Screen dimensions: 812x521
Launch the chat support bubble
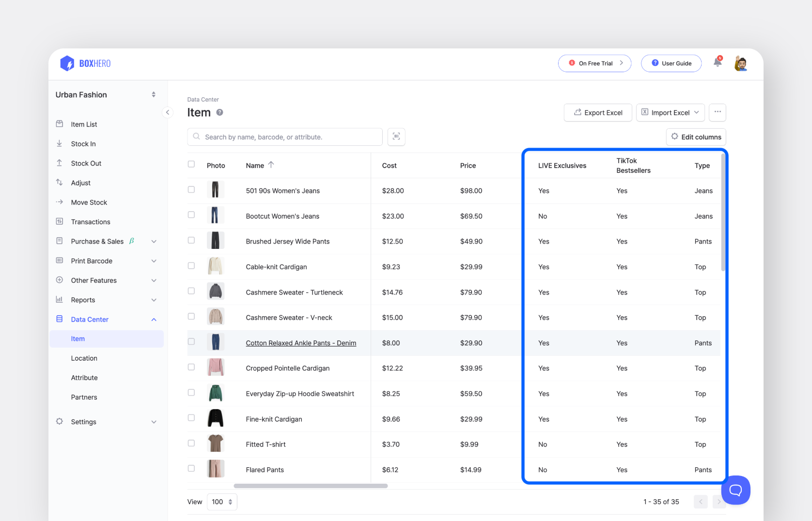pyautogui.click(x=735, y=490)
